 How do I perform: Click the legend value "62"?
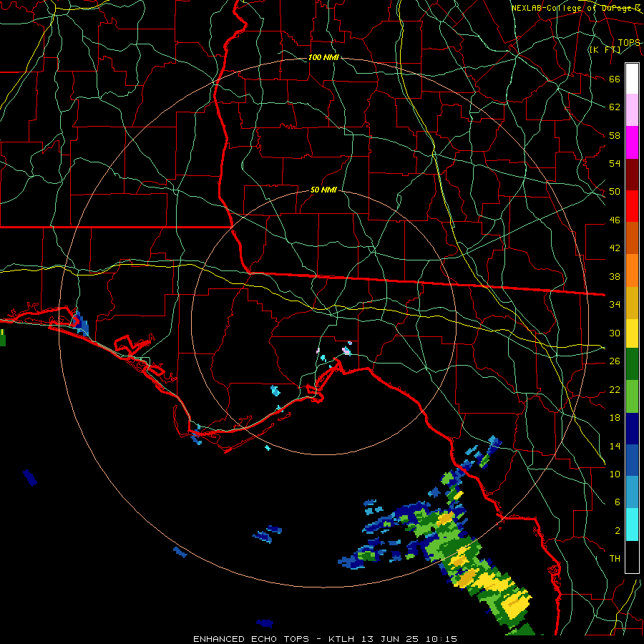[x=615, y=107]
